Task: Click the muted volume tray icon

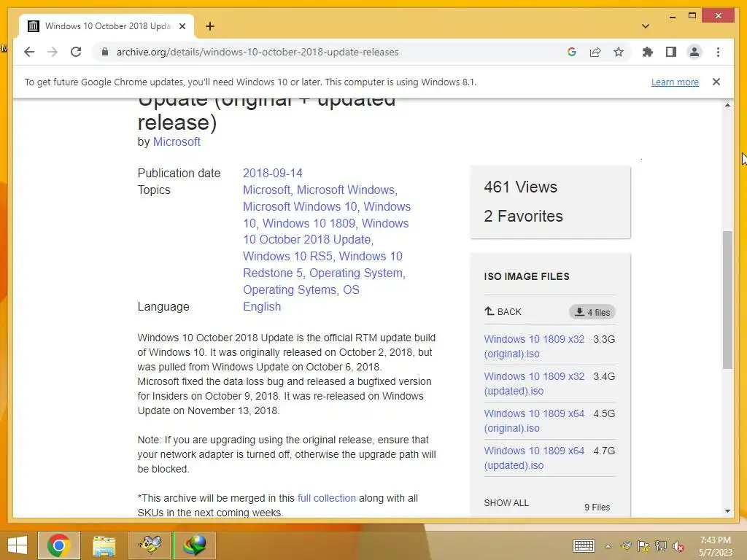Action: click(x=678, y=546)
